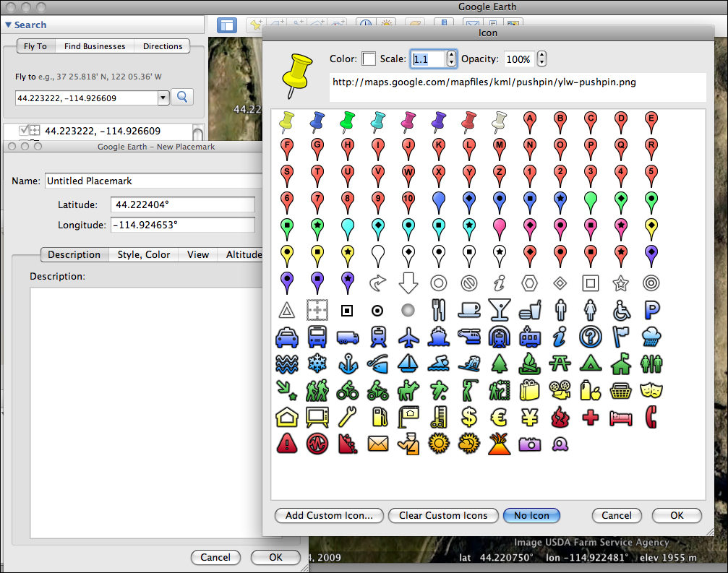This screenshot has height=573, width=728.
Task: Open the Directions tab
Action: (162, 46)
